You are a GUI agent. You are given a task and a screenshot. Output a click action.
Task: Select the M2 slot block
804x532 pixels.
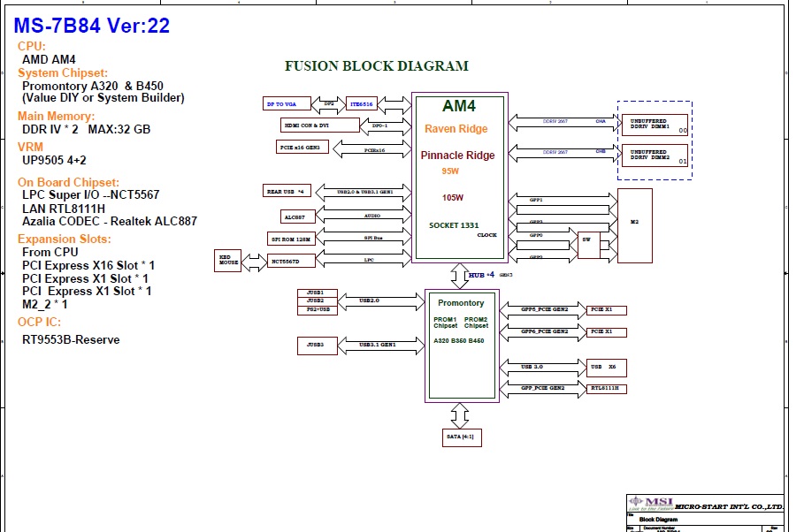point(634,225)
